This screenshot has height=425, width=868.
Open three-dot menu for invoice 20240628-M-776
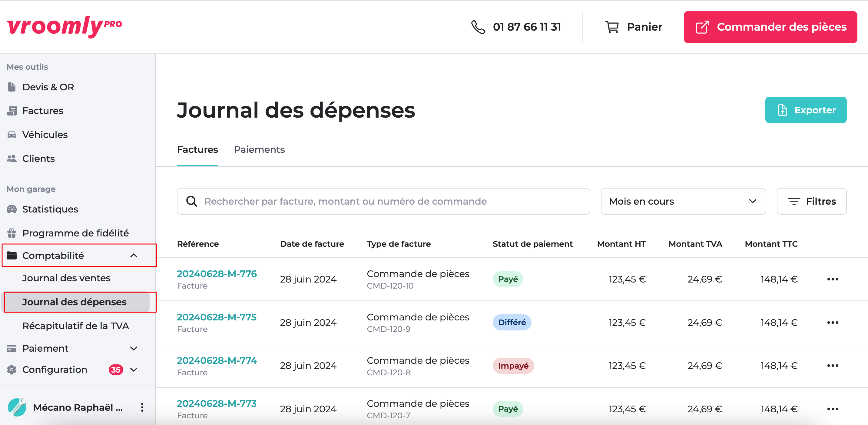point(832,279)
